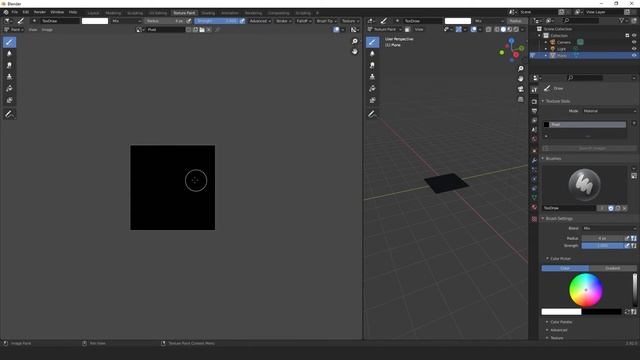Click the Color tab in Color Picker
Image resolution: width=640 pixels, height=360 pixels.
point(565,268)
